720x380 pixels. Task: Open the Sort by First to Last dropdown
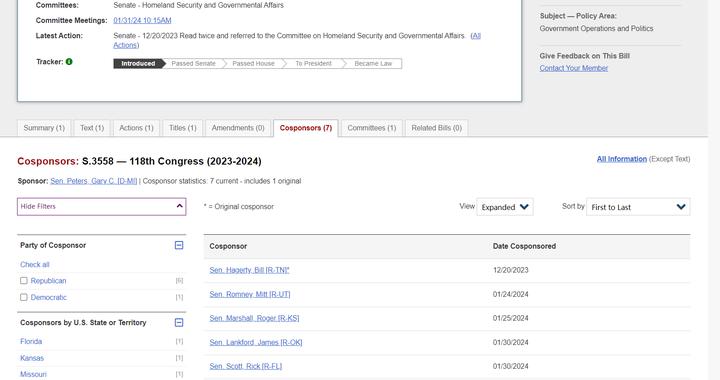pos(638,207)
